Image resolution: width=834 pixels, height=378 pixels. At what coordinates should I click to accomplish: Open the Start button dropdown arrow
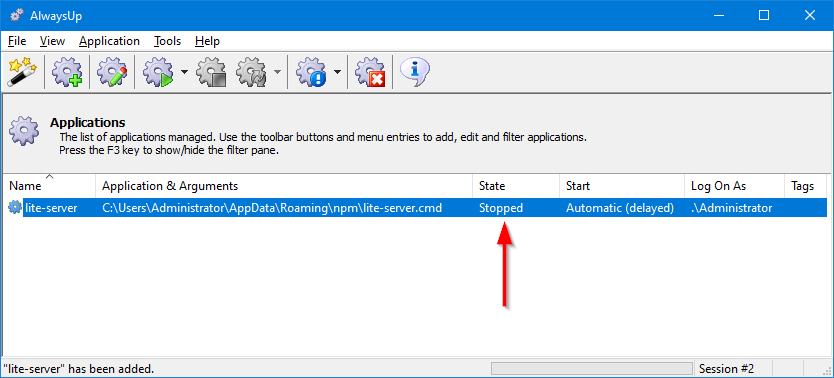pos(184,72)
